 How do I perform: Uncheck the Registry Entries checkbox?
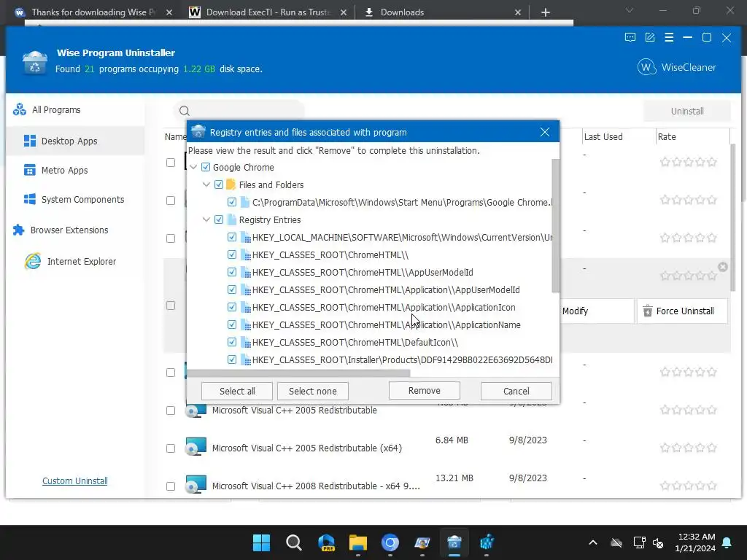coord(219,219)
